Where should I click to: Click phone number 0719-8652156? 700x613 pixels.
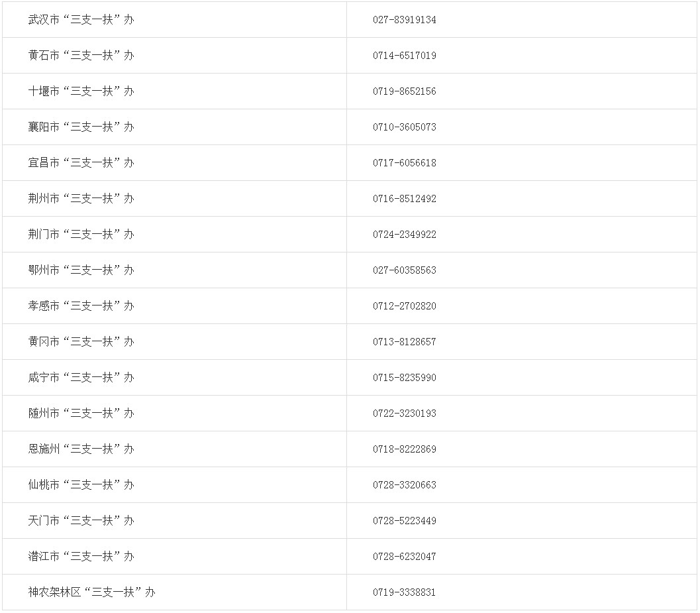(405, 91)
